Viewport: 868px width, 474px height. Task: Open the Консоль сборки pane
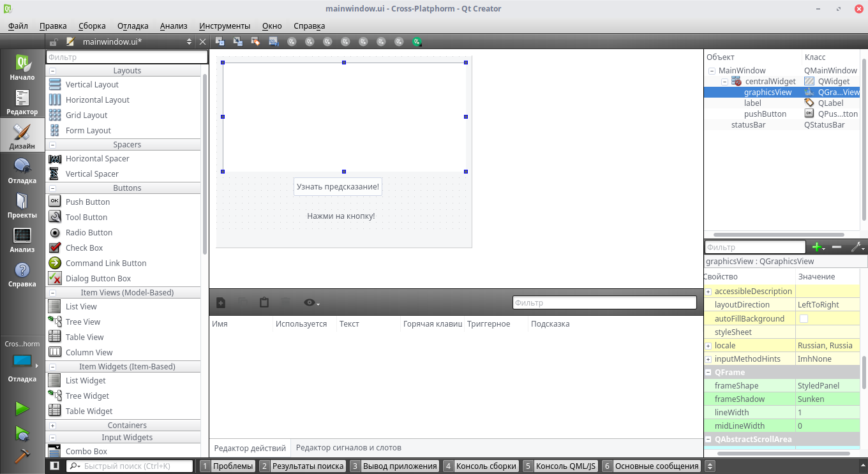point(481,466)
